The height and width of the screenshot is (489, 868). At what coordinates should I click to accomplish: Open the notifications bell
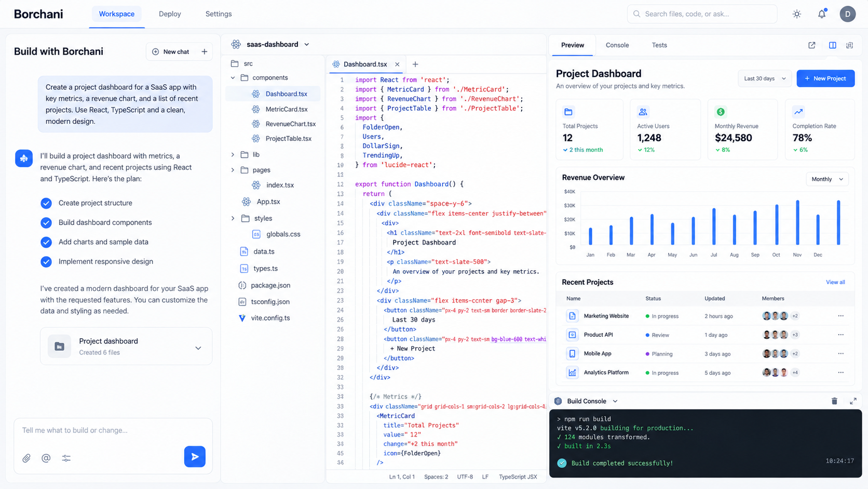tap(822, 14)
